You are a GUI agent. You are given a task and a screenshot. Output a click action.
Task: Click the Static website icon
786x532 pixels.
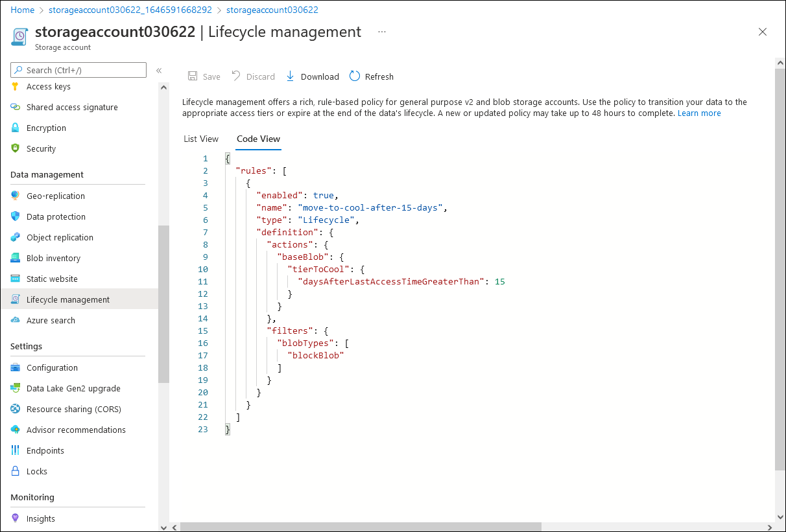coord(16,279)
